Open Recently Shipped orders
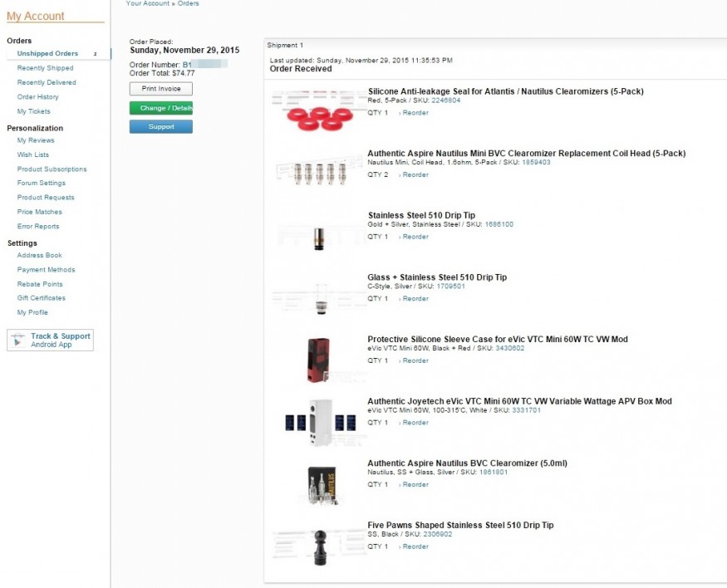Image resolution: width=727 pixels, height=588 pixels. [x=45, y=67]
